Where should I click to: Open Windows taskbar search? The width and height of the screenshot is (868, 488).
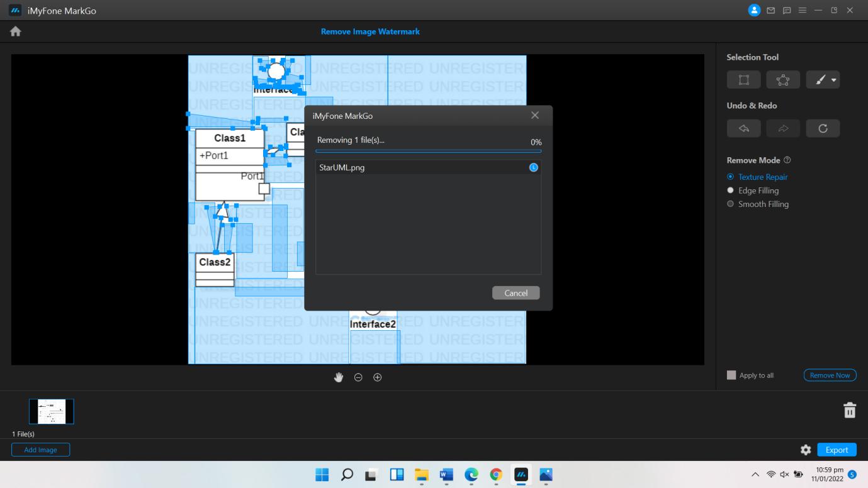347,475
